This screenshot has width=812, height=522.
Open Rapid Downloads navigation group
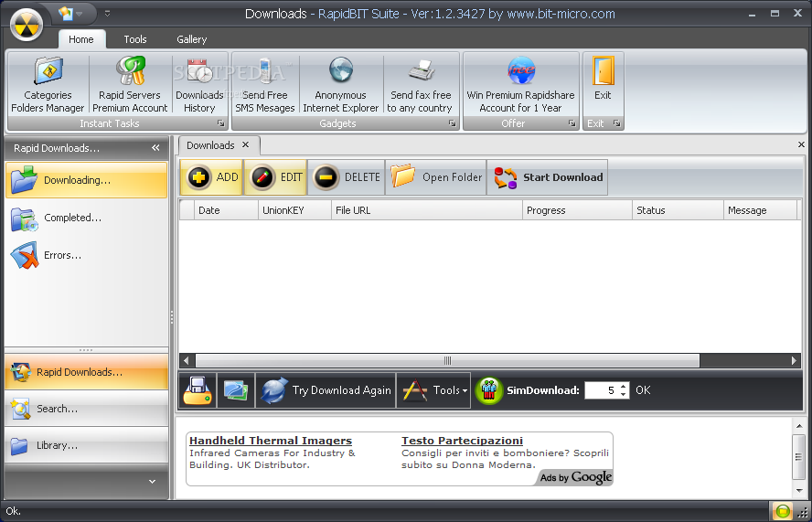point(86,372)
